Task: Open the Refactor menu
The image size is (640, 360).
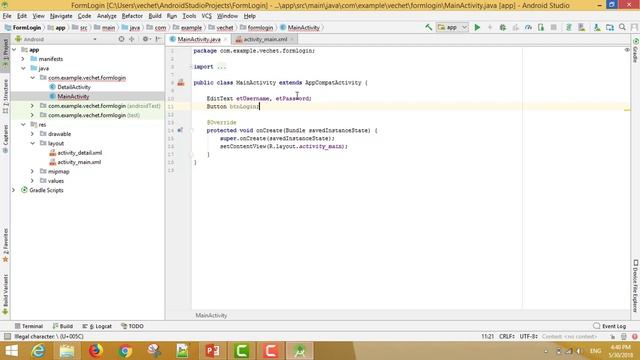Action: 132,16
